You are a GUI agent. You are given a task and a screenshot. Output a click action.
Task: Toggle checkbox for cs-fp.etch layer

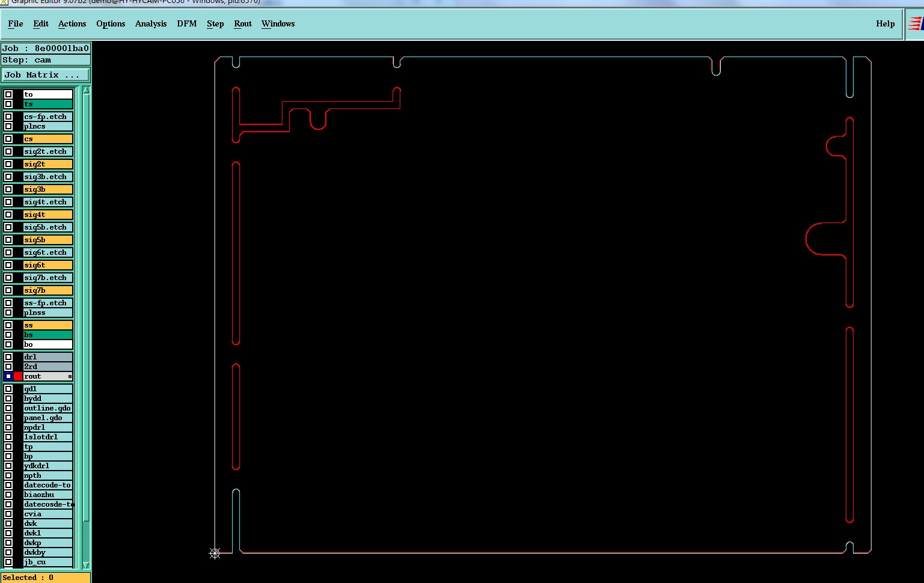tap(8, 117)
